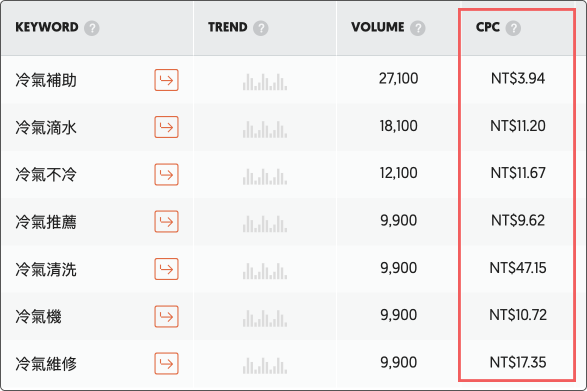View trend chart for 冷氣機
This screenshot has width=587, height=391.
(x=265, y=318)
